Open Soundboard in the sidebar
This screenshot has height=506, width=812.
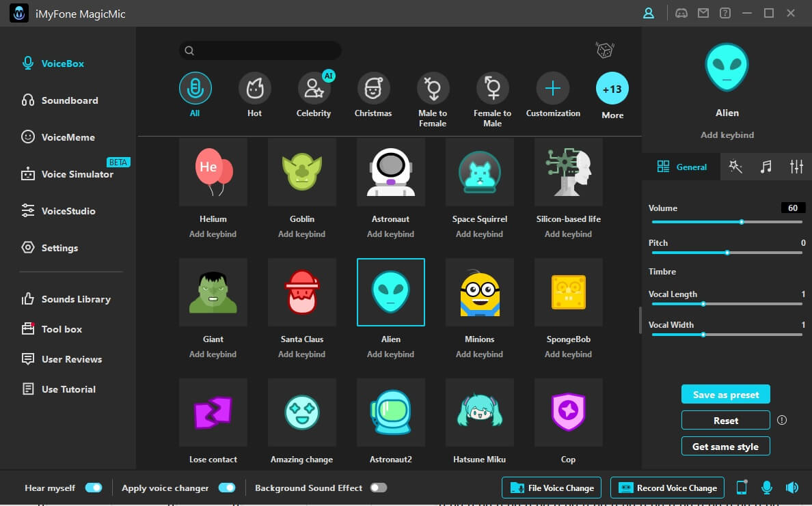pos(59,100)
